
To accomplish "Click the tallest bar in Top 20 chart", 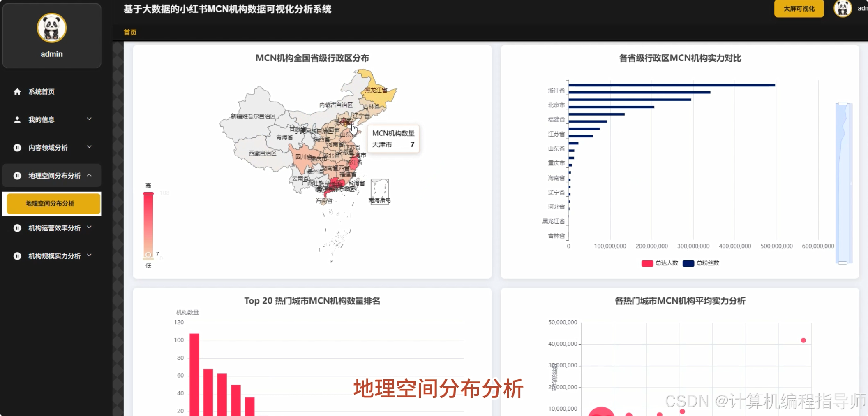I will [x=194, y=374].
